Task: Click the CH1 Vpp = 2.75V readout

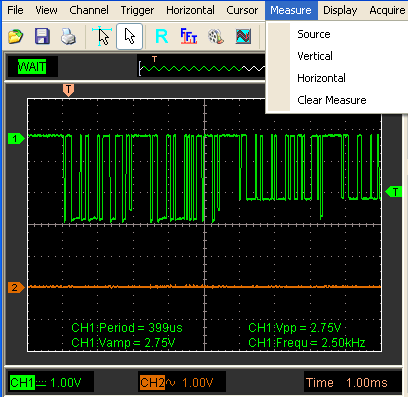Action: coord(295,328)
